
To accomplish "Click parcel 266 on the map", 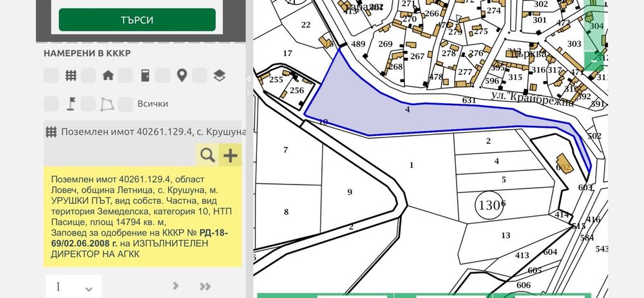I will 431,13.
